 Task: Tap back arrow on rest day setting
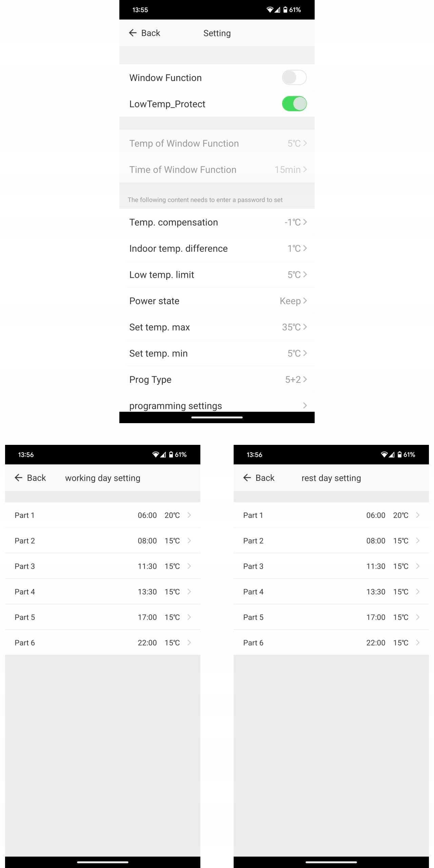247,478
